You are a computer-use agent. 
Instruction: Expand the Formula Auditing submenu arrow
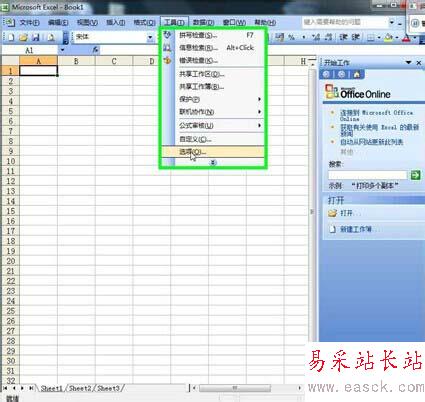259,125
